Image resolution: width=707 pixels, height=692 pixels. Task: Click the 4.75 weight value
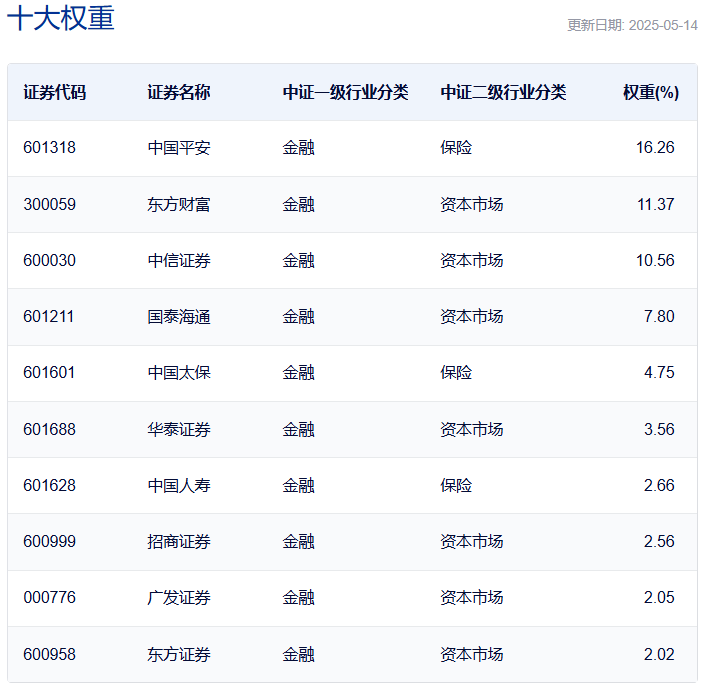pyautogui.click(x=659, y=373)
